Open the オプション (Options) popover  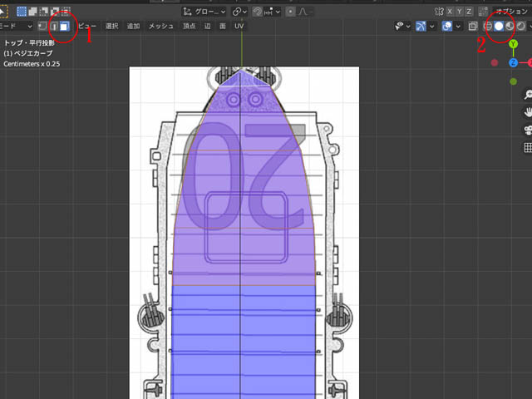pos(512,12)
